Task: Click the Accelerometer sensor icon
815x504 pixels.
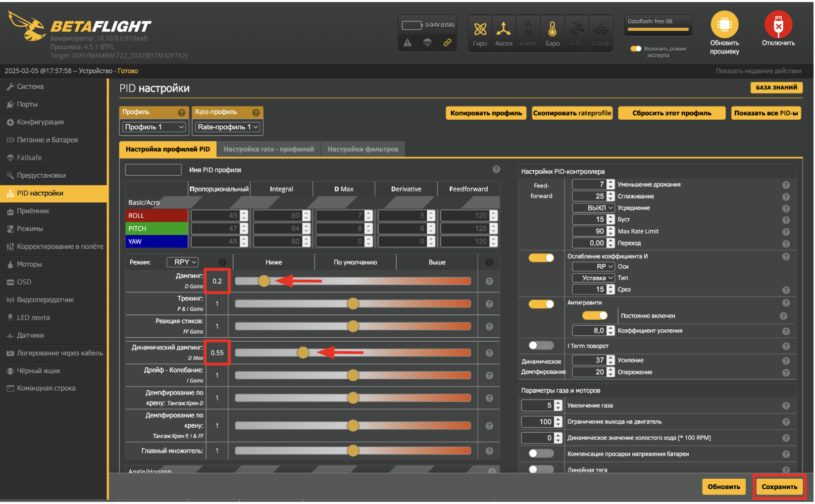Action: pyautogui.click(x=504, y=30)
